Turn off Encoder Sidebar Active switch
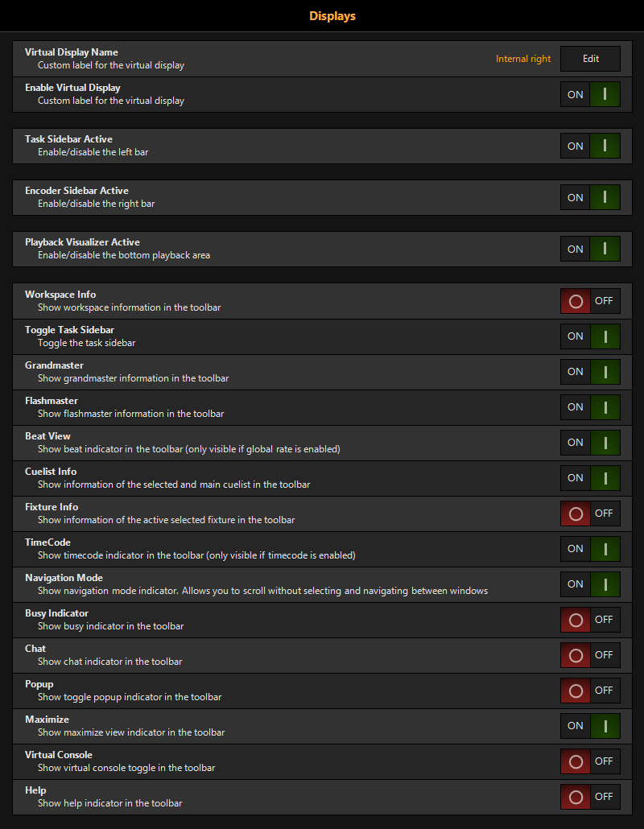 (590, 197)
